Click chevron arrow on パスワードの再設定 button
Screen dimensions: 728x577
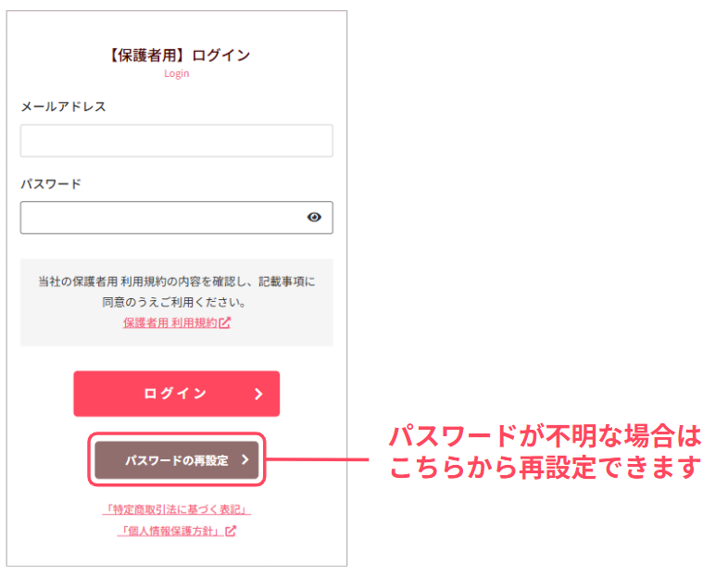pos(245,459)
